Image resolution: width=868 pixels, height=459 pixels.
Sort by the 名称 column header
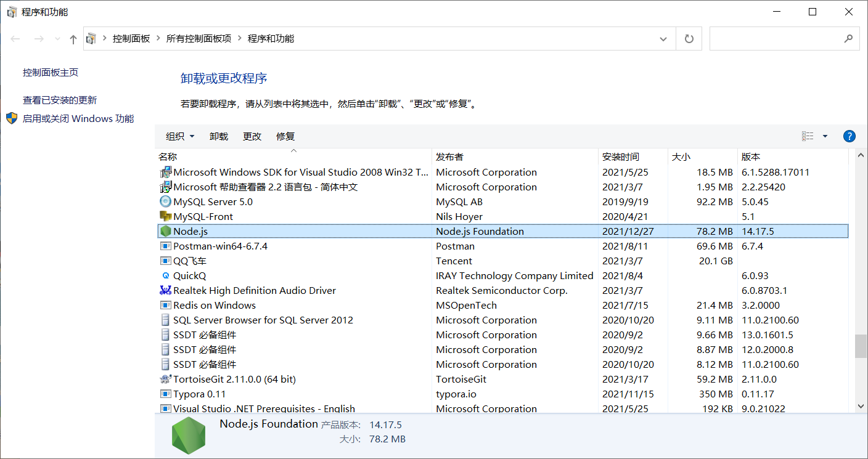click(293, 156)
